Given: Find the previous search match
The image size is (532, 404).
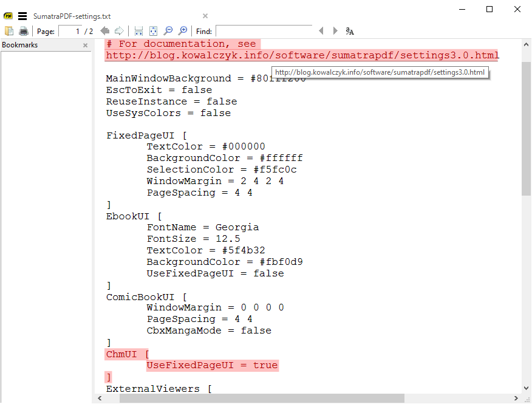Looking at the screenshot, I should (x=321, y=30).
